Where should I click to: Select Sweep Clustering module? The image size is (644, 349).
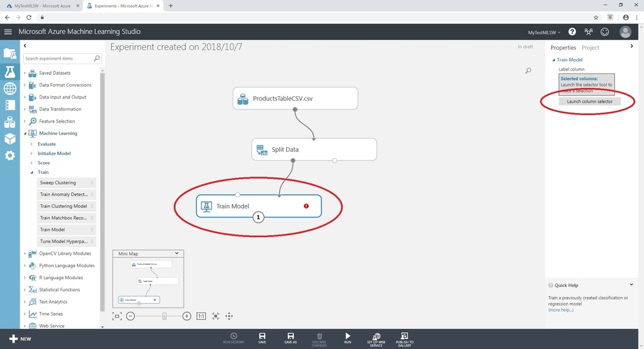pos(66,183)
